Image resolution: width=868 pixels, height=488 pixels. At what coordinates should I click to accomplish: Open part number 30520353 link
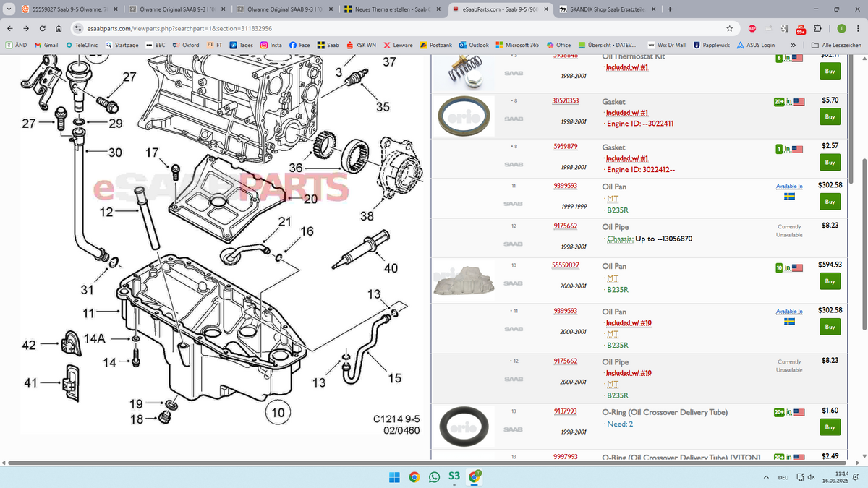(x=565, y=100)
